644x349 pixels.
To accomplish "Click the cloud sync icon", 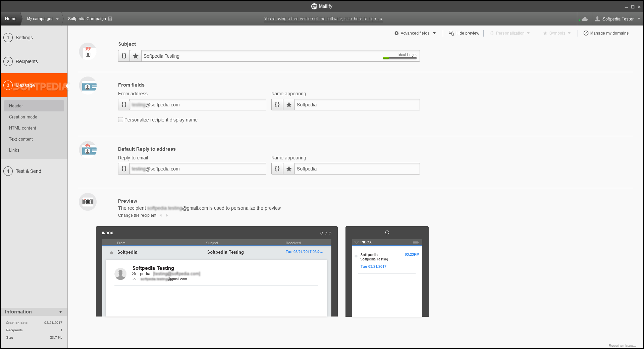I will point(584,19).
